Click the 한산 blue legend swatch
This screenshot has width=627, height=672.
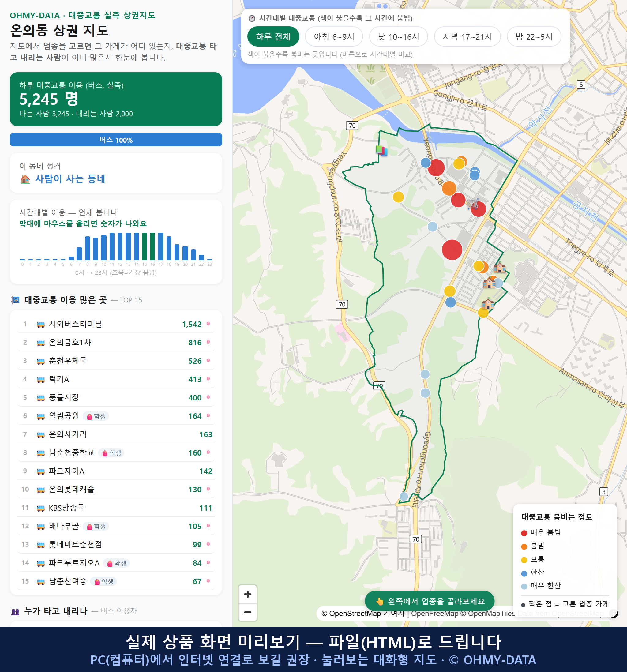coord(524,573)
